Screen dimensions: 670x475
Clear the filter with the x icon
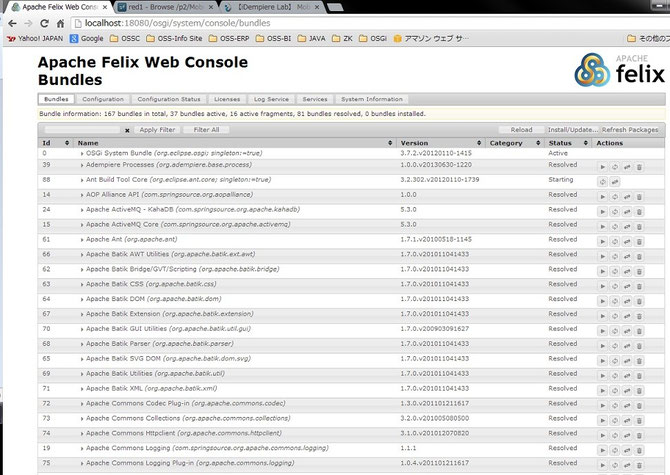coord(127,130)
